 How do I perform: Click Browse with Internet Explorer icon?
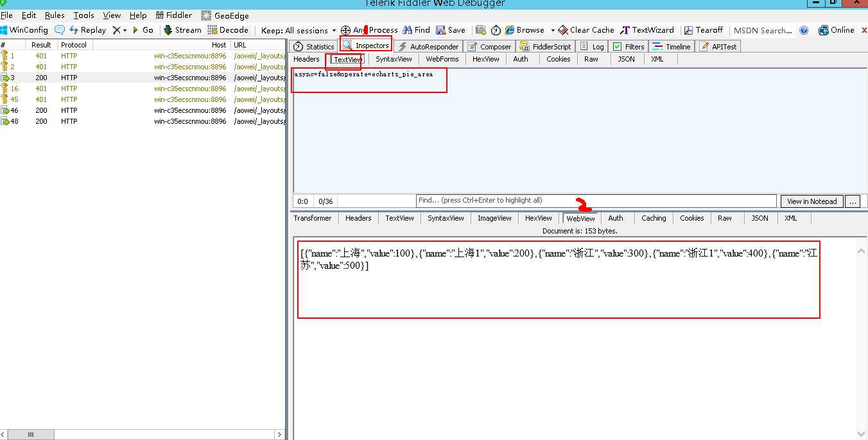[x=525, y=30]
